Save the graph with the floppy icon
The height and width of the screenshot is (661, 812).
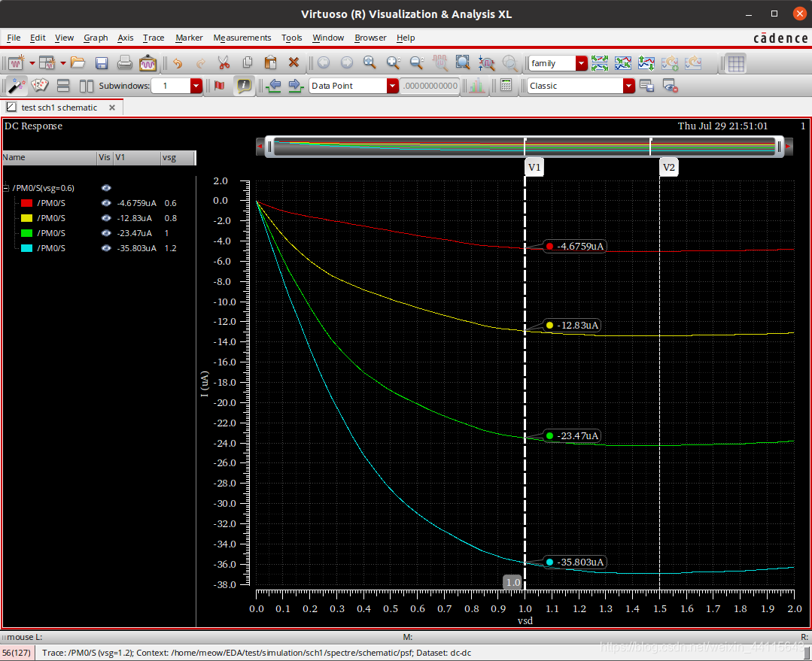102,63
